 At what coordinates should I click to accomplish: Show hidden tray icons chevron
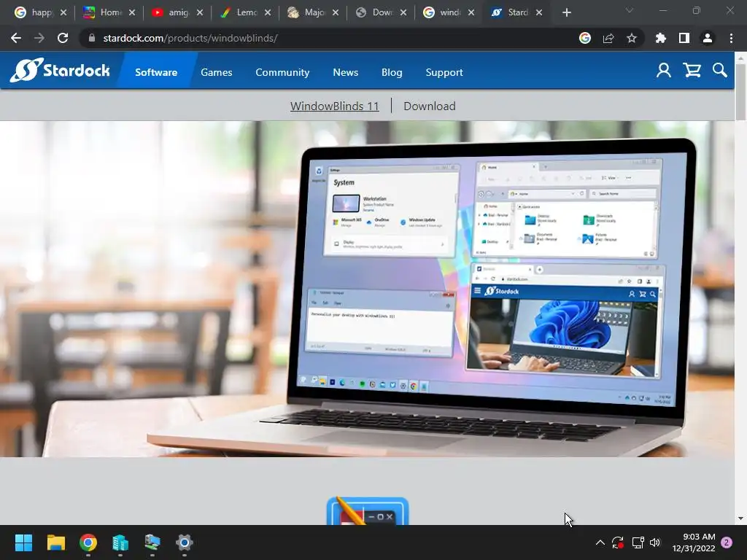[600, 542]
